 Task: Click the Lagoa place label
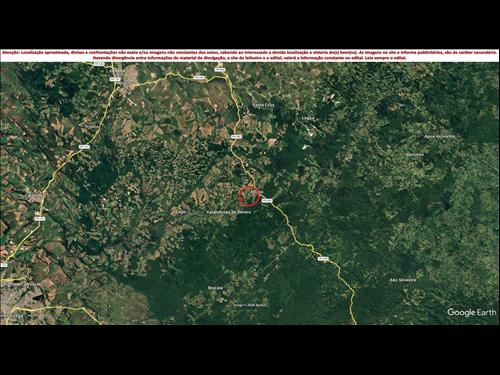[x=308, y=118]
